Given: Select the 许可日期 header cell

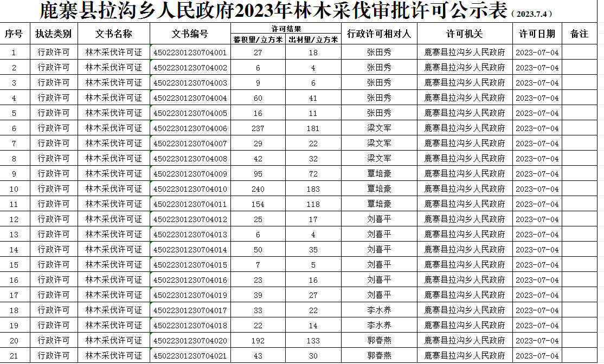Looking at the screenshot, I should (537, 34).
